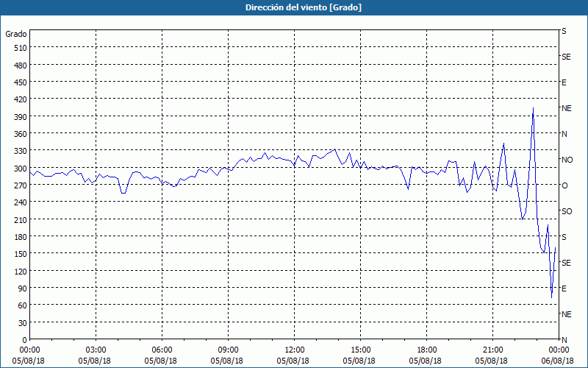Image resolution: width=588 pixels, height=368 pixels.
Task: Click the topmost 'S' compass label above 510
Action: coord(564,31)
